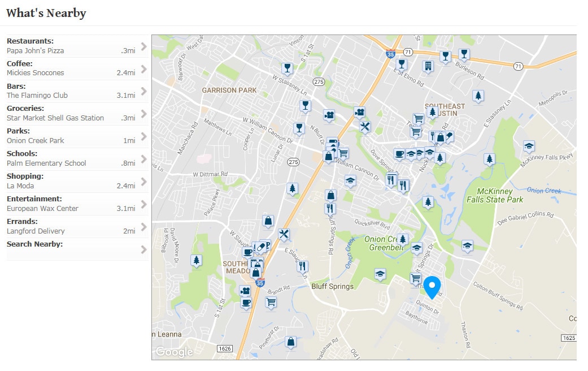Viewport: 588px width, 371px height.
Task: Click the blue location pin marker
Action: [x=432, y=286]
